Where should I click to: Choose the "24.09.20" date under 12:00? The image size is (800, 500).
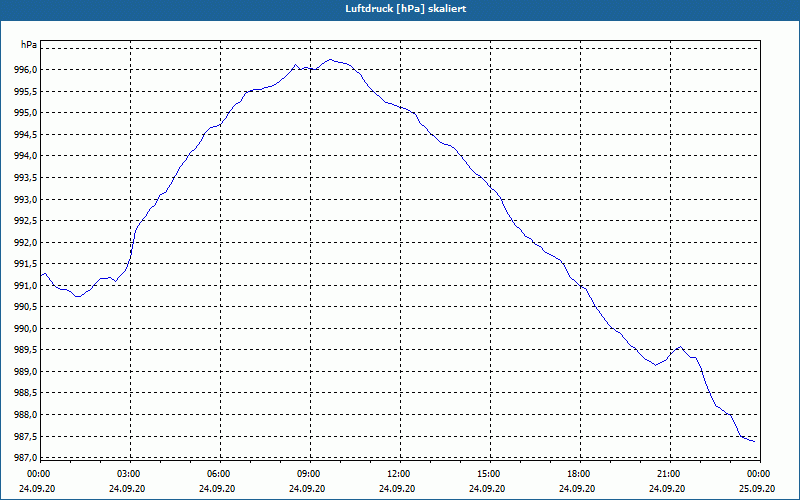397,489
